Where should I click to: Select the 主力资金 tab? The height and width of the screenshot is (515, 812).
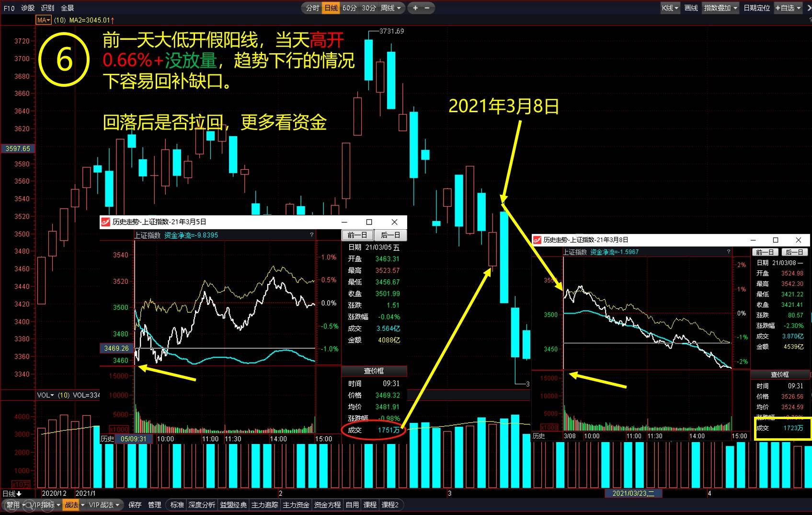pos(296,505)
